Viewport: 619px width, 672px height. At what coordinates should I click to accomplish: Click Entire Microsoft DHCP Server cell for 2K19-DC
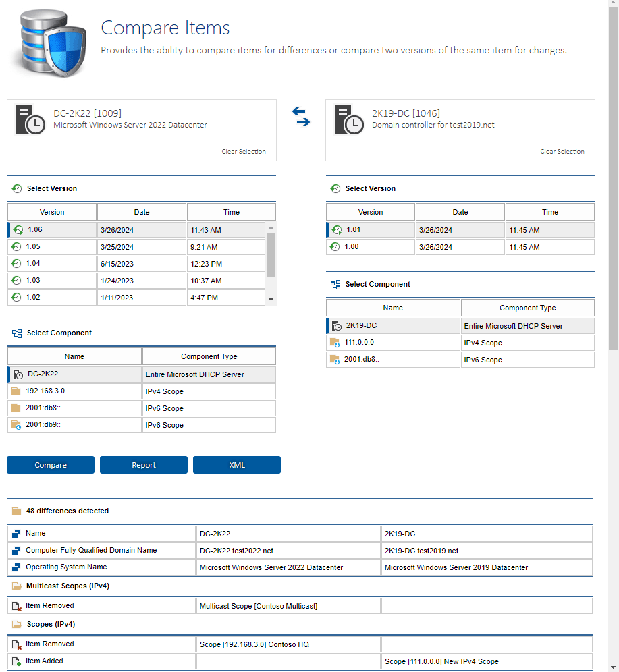(x=527, y=326)
